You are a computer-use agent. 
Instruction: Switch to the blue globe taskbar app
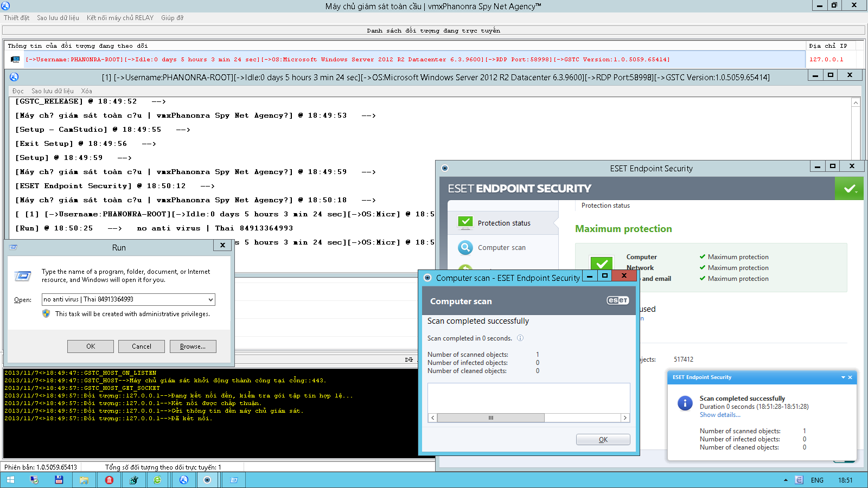point(183,480)
